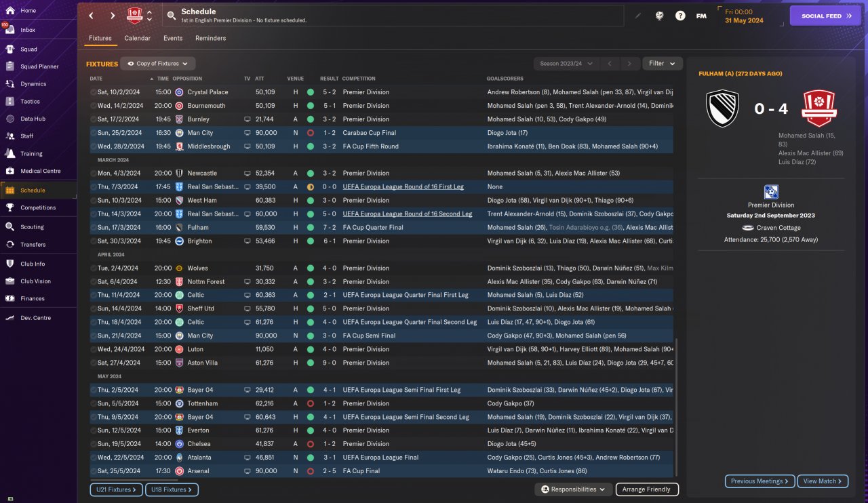Switch to the Calendar tab
The width and height of the screenshot is (868, 503).
(x=138, y=39)
